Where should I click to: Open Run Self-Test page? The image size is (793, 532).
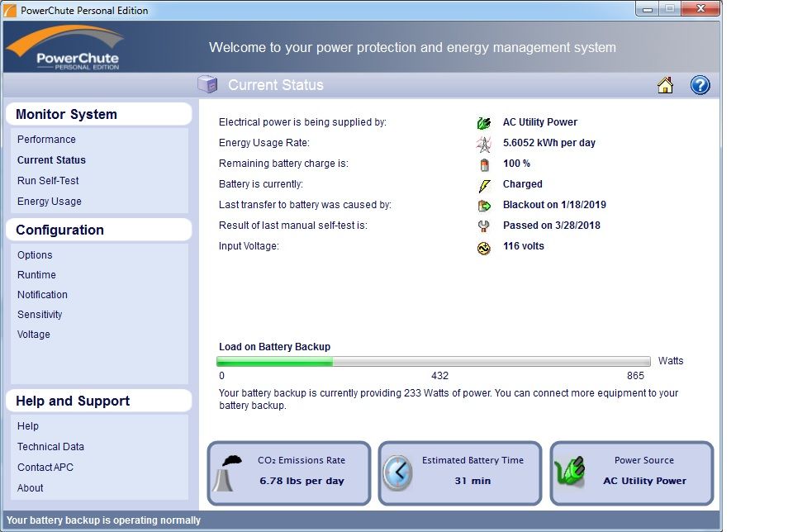pyautogui.click(x=48, y=181)
